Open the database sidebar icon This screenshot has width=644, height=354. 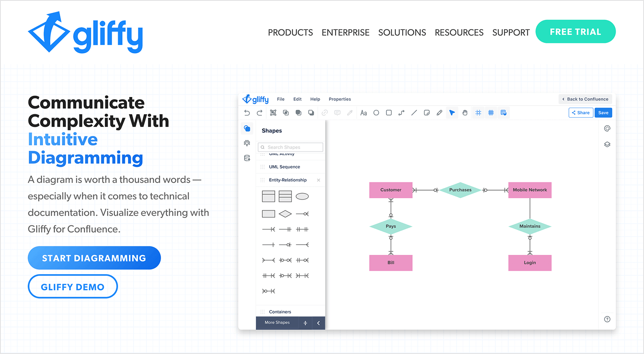[247, 158]
